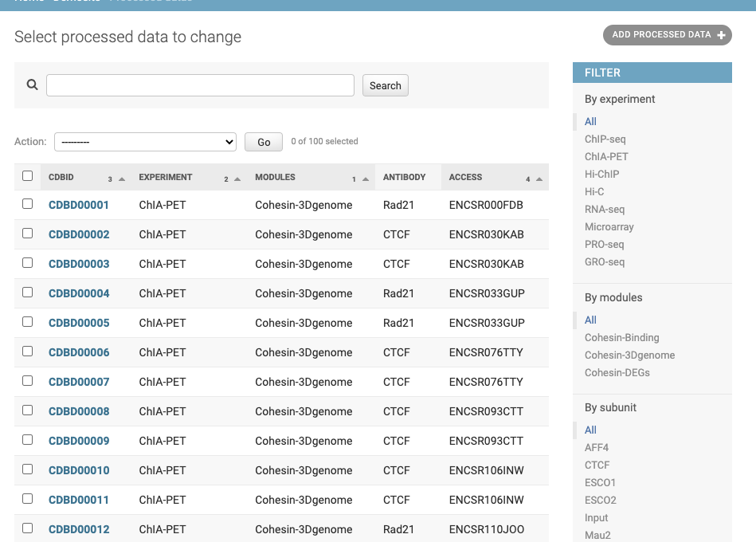The width and height of the screenshot is (756, 542).
Task: Choose Hi-C in the experiment filter
Action: [594, 192]
